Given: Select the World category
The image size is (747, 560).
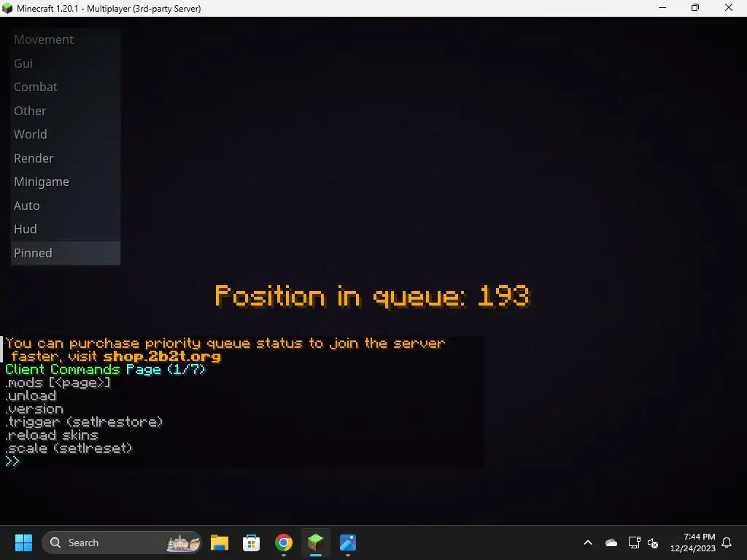Looking at the screenshot, I should click(x=65, y=134).
